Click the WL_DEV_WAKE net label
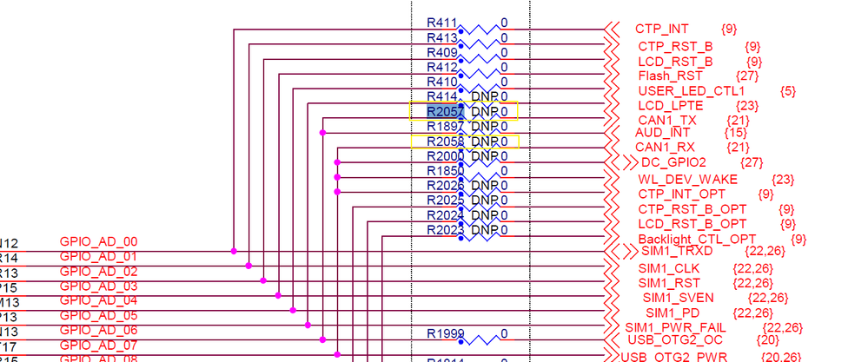 coord(687,179)
